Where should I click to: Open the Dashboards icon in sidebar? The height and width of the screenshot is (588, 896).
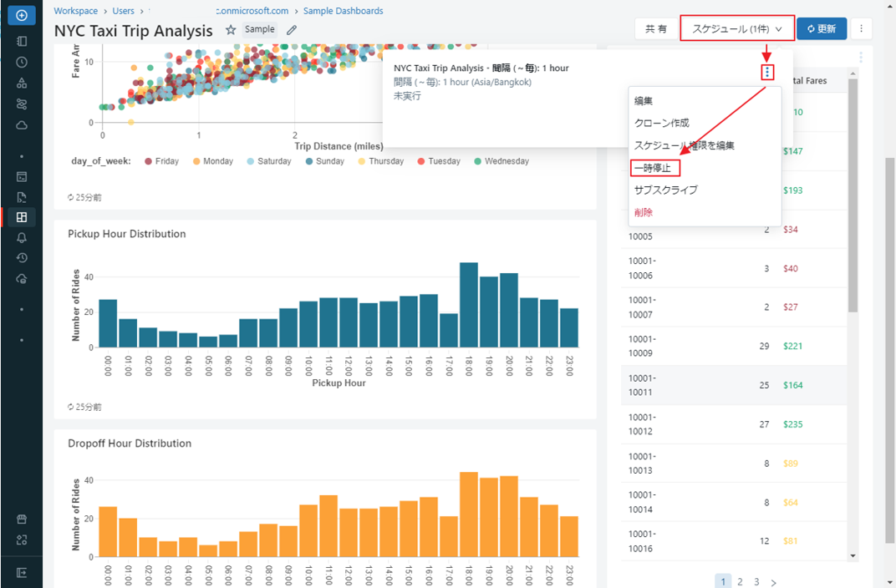coord(22,217)
